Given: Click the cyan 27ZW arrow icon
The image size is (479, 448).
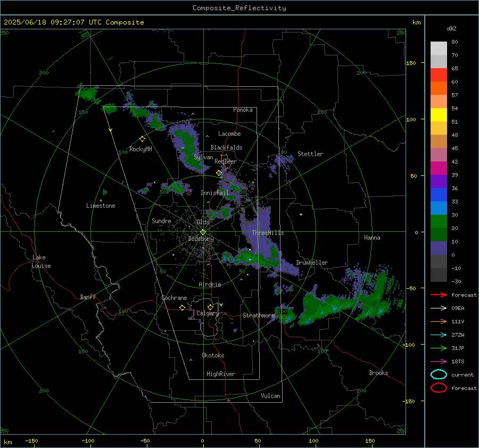Looking at the screenshot, I should tap(439, 335).
